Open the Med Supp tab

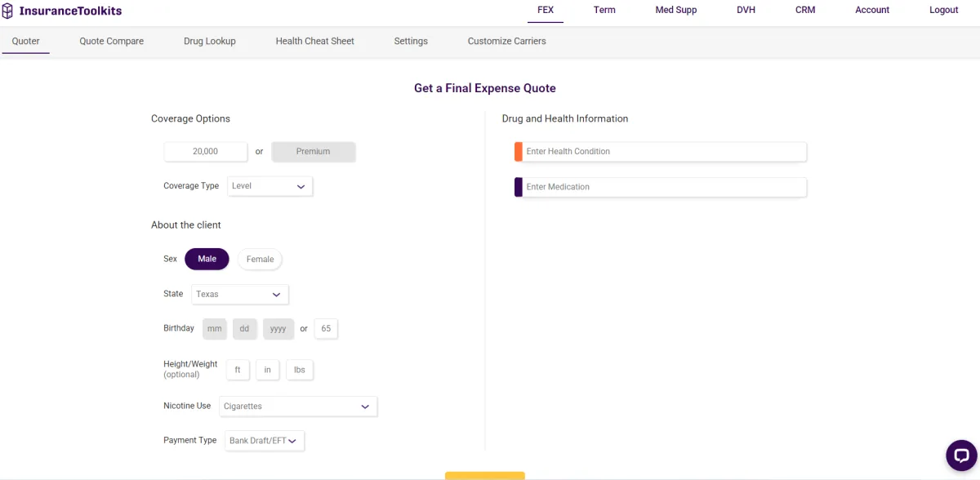(x=675, y=10)
